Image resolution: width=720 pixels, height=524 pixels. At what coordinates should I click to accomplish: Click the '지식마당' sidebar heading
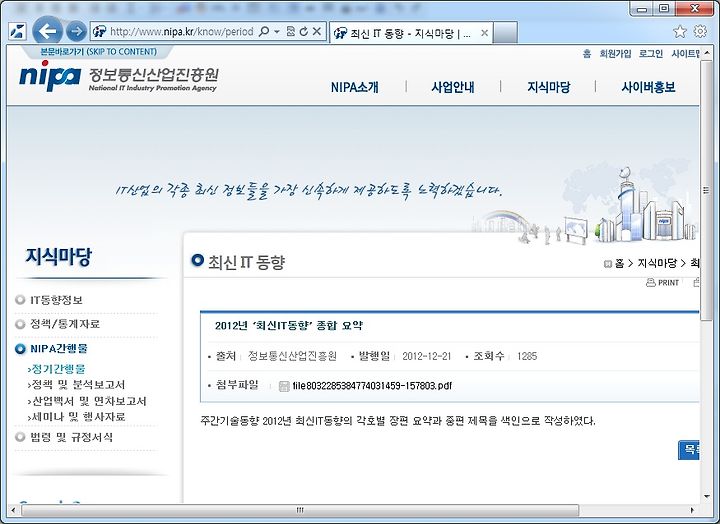tap(59, 256)
